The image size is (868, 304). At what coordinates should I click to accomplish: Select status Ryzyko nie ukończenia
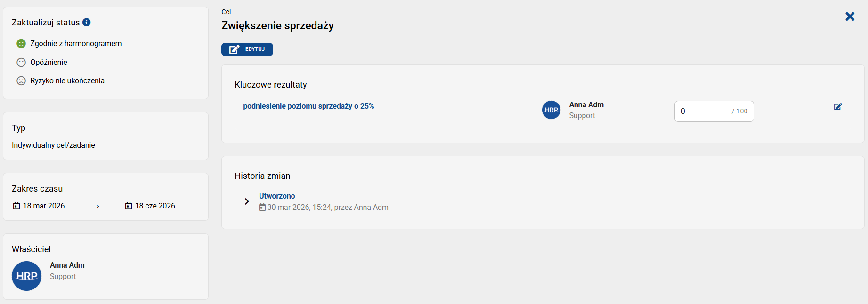tap(67, 80)
